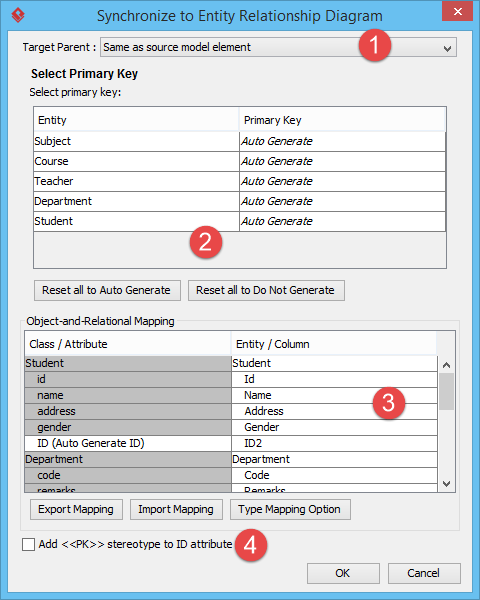Select the Department entity row in mapping
The width and height of the screenshot is (480, 600).
[x=231, y=460]
